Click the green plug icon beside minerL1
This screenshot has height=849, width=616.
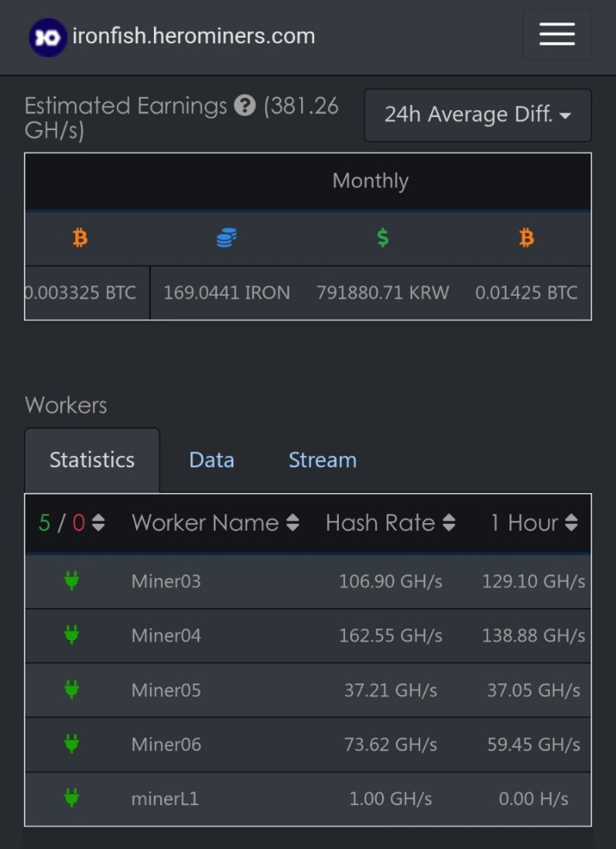coord(72,799)
